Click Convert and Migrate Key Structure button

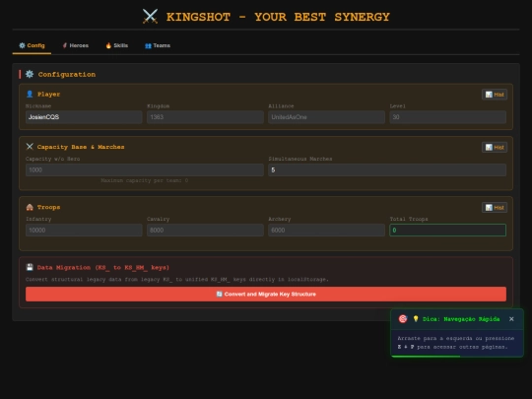pos(266,294)
